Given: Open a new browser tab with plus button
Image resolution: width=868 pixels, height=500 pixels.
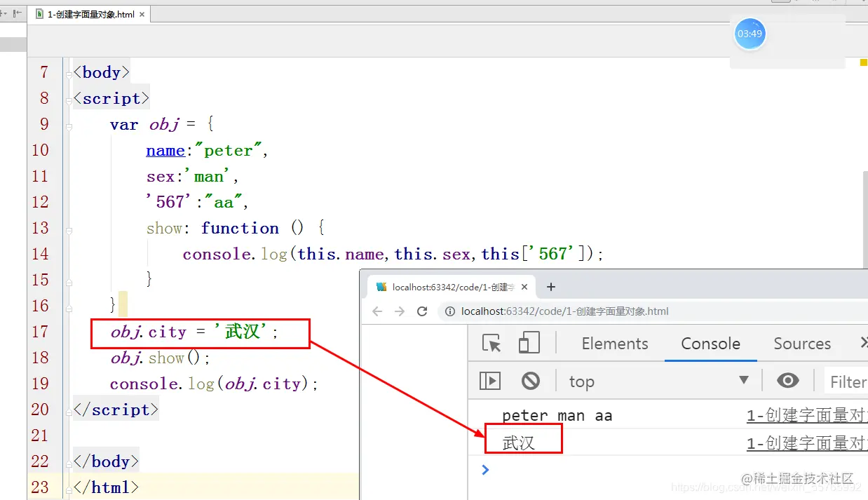Looking at the screenshot, I should tap(551, 287).
